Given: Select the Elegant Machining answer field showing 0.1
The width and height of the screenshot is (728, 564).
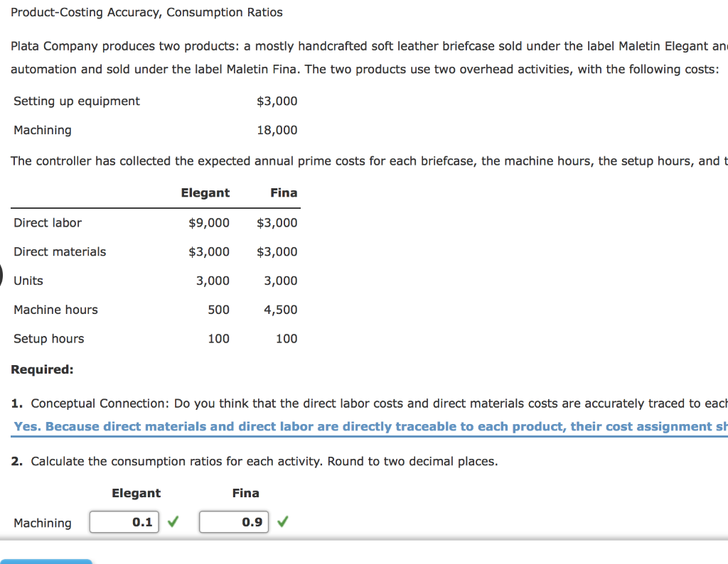Looking at the screenshot, I should pyautogui.click(x=124, y=521).
